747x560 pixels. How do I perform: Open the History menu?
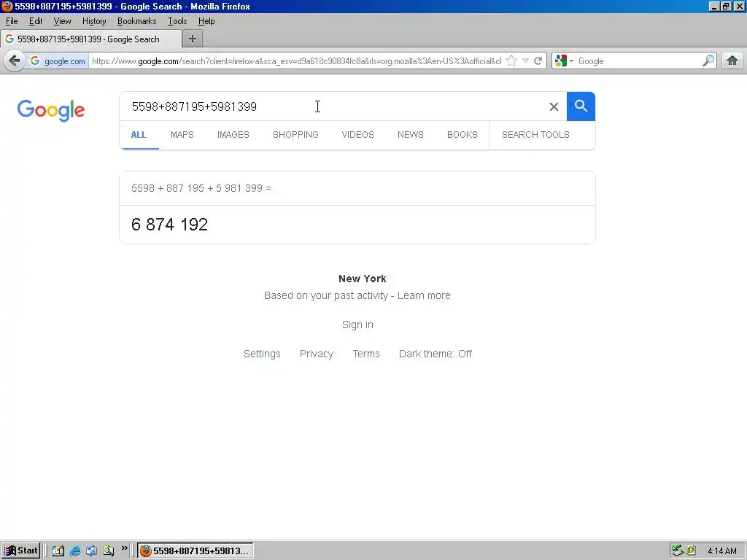pyautogui.click(x=94, y=21)
